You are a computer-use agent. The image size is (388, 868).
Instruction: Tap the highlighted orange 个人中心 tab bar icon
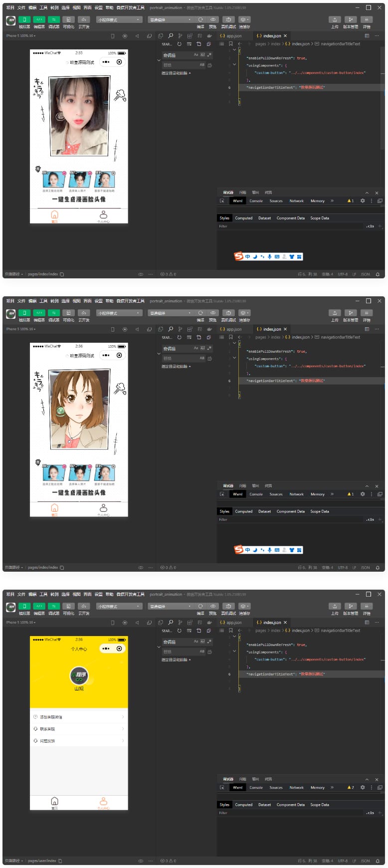(x=103, y=802)
